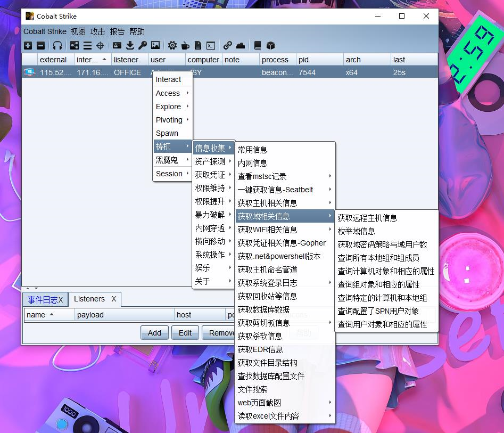
Task: Select Spawn in the context menu
Action: 172,133
